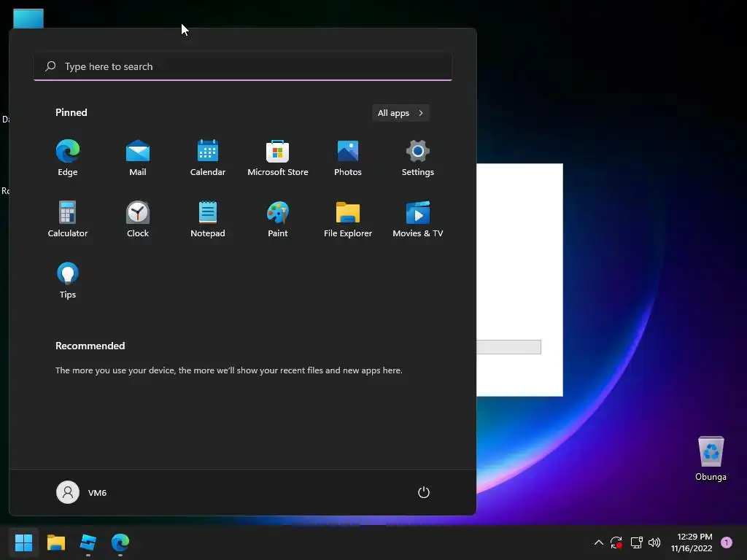Open Microsoft Edge from the taskbar

point(120,542)
